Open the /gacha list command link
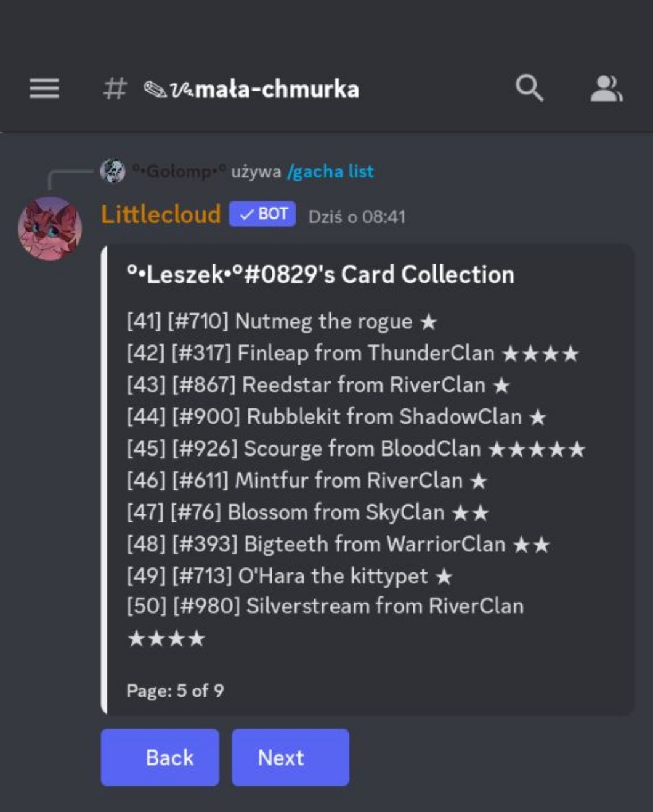 pyautogui.click(x=330, y=171)
